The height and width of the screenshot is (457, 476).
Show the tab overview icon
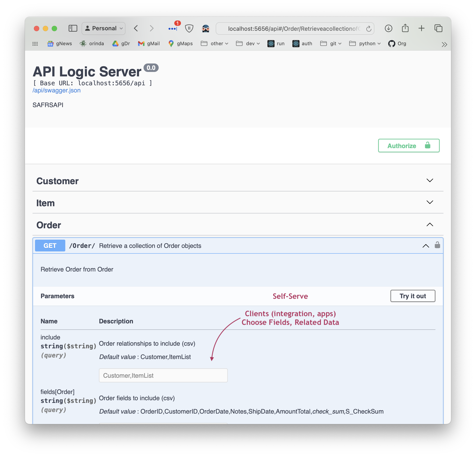pyautogui.click(x=438, y=29)
